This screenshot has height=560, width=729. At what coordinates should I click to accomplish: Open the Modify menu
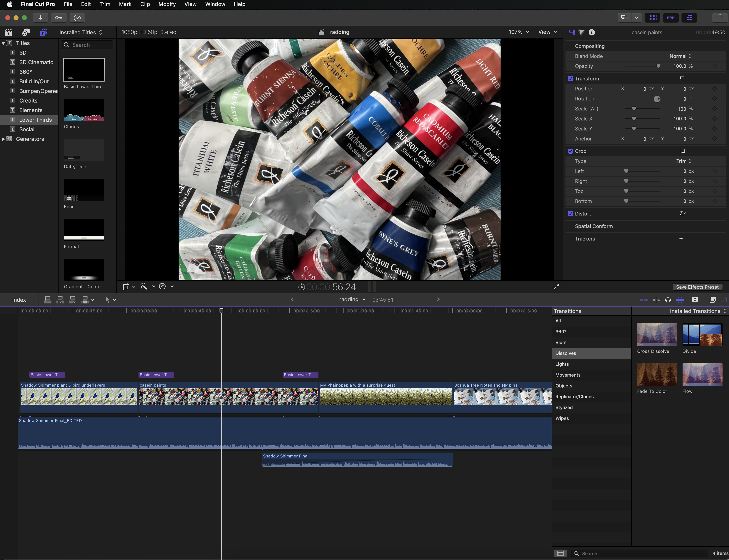pyautogui.click(x=167, y=4)
